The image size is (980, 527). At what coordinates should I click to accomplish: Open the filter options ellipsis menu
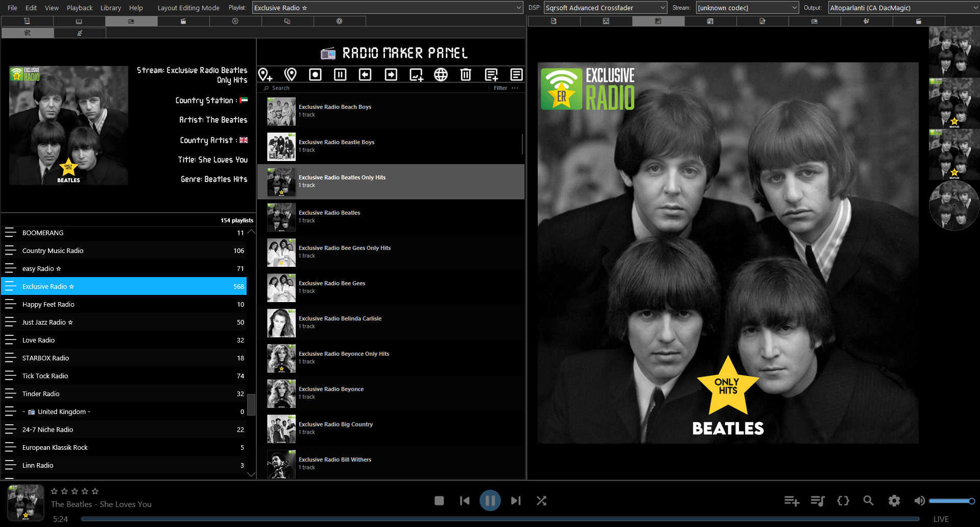pos(515,88)
